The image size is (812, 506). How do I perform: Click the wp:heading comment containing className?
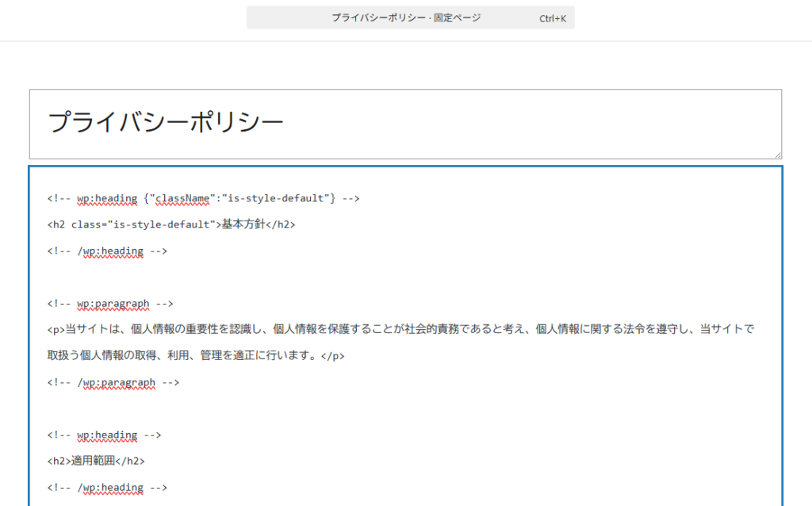click(x=103, y=198)
